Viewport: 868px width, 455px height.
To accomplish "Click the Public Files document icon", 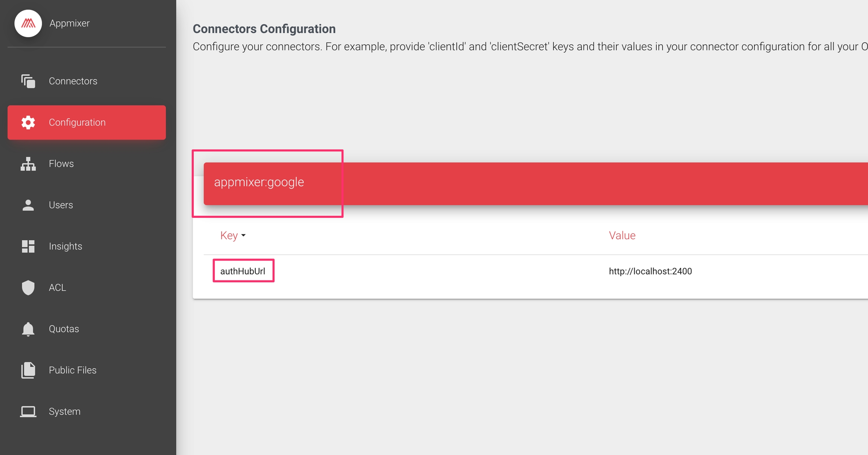I will (x=28, y=370).
